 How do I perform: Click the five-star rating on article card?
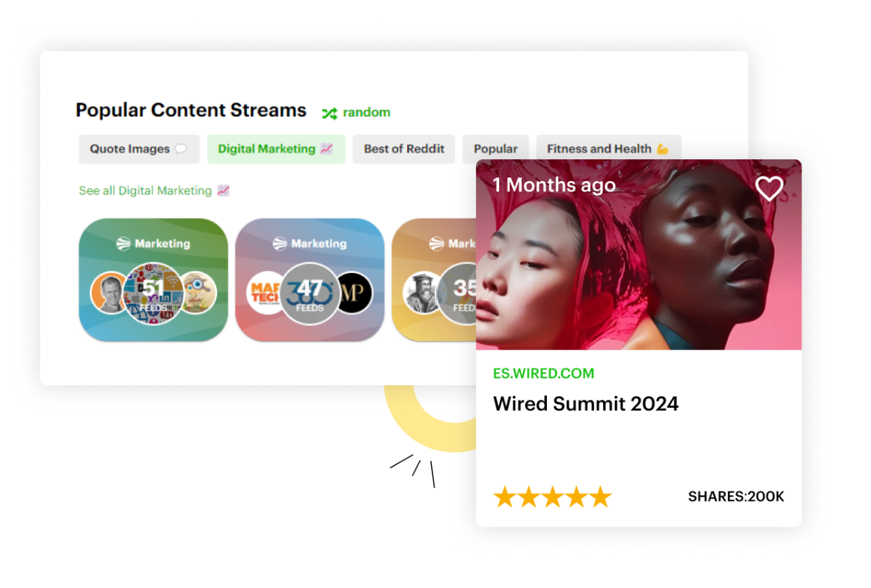click(x=552, y=497)
